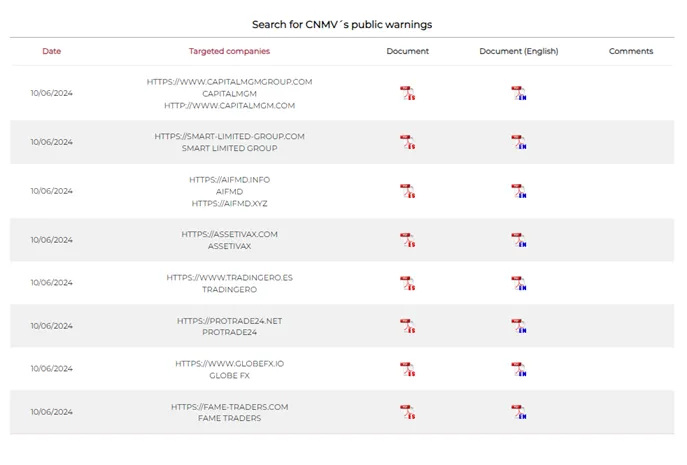687x465 pixels.
Task: Open English PDF for ASSETIVAX warning
Action: point(519,240)
